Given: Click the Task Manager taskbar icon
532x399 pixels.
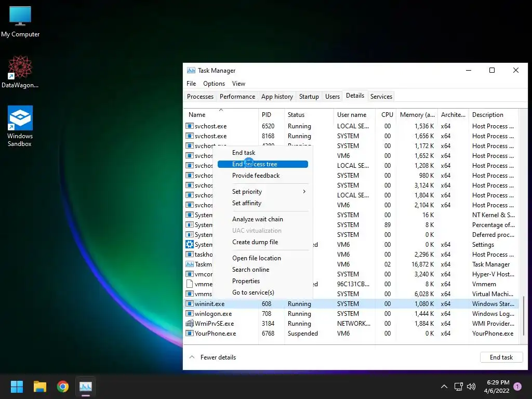Looking at the screenshot, I should click(86, 387).
